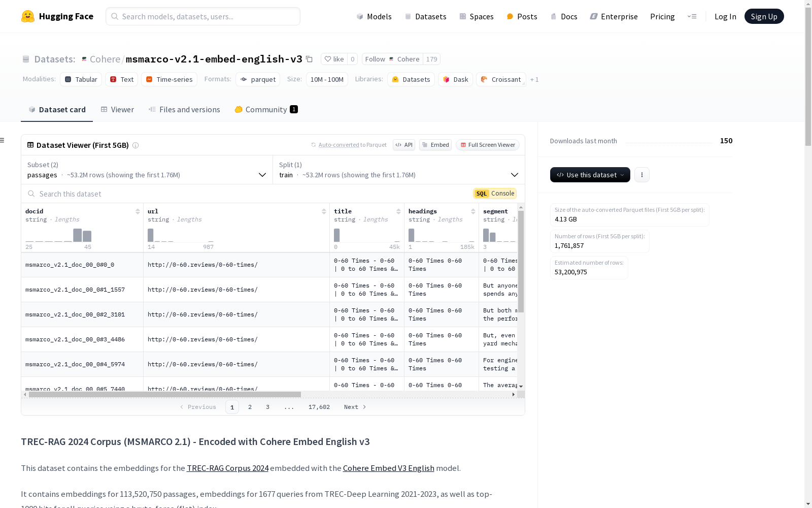This screenshot has width=812, height=508.
Task: Open the SQL Console
Action: click(495, 194)
